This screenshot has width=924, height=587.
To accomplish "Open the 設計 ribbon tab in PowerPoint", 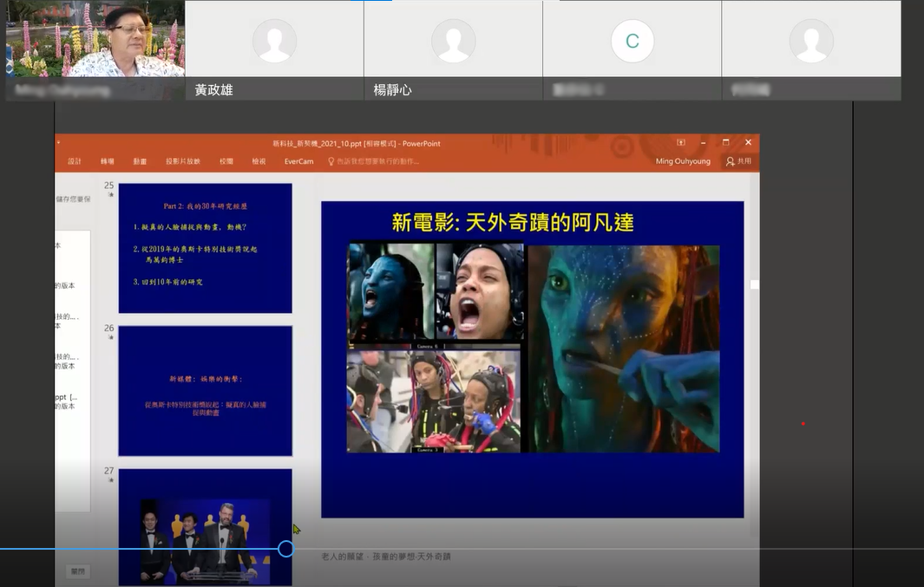I will [x=75, y=161].
